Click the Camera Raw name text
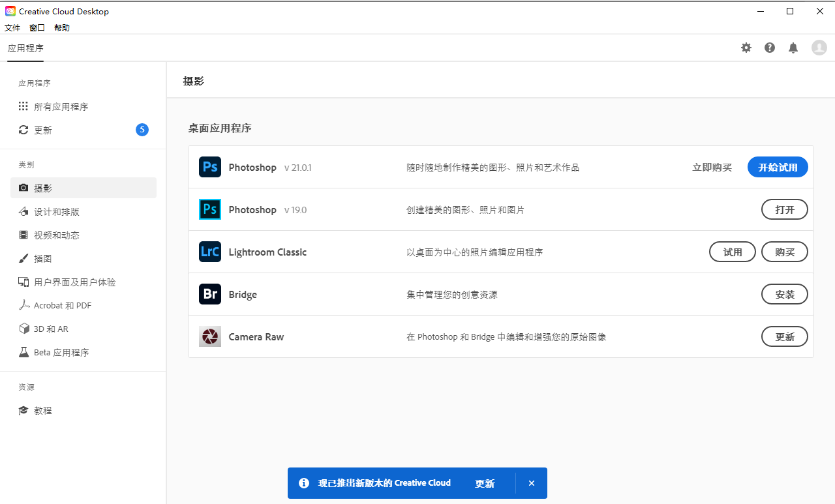 (256, 337)
